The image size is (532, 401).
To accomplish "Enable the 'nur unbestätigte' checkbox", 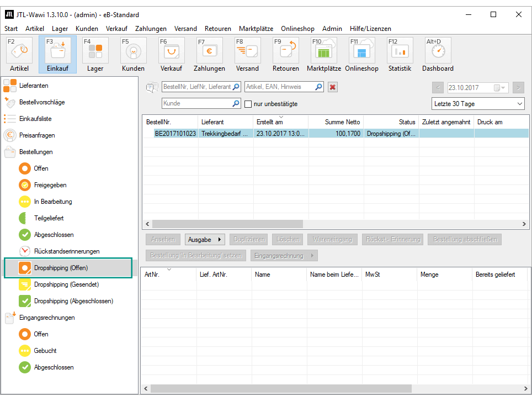I will coord(248,104).
